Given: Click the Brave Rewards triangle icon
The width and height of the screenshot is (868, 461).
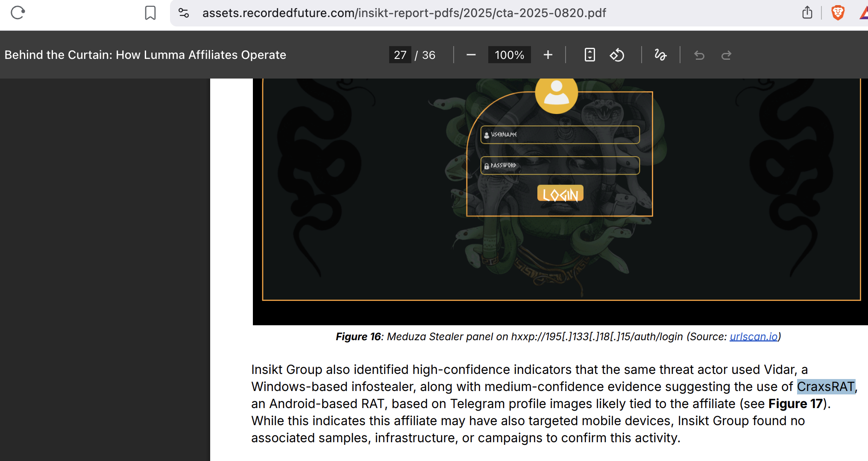Looking at the screenshot, I should (x=863, y=13).
